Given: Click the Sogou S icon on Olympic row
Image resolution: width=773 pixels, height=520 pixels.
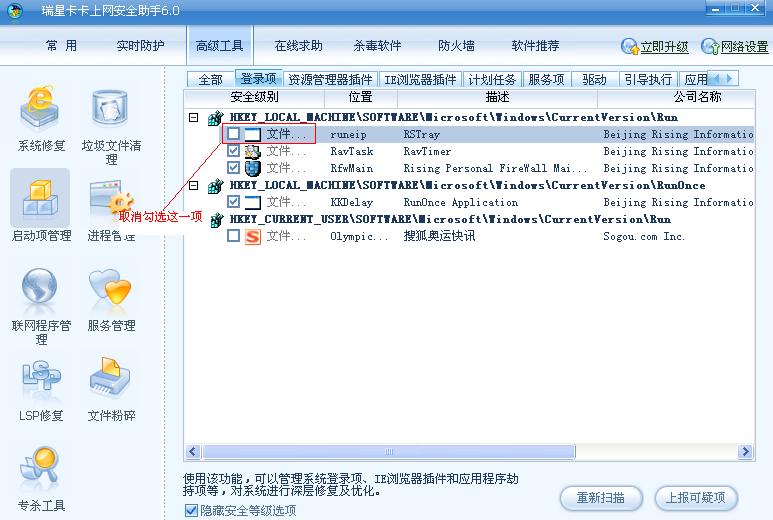Looking at the screenshot, I should [252, 237].
